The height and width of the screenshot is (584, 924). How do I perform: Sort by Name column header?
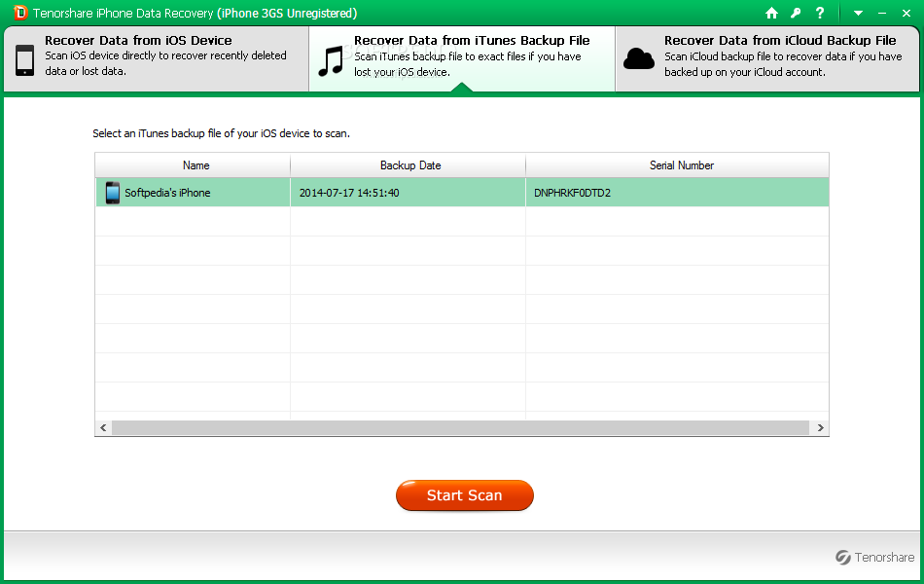point(193,165)
